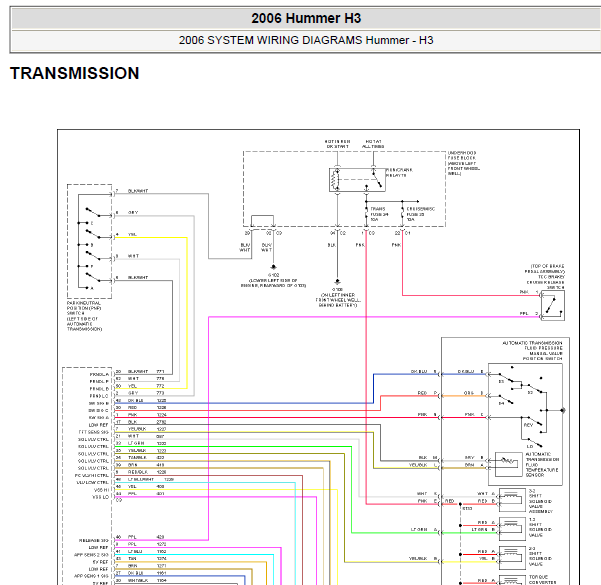601x585 pixels.
Task: Click the 'YEL 772' wire row
Action: 140,386
